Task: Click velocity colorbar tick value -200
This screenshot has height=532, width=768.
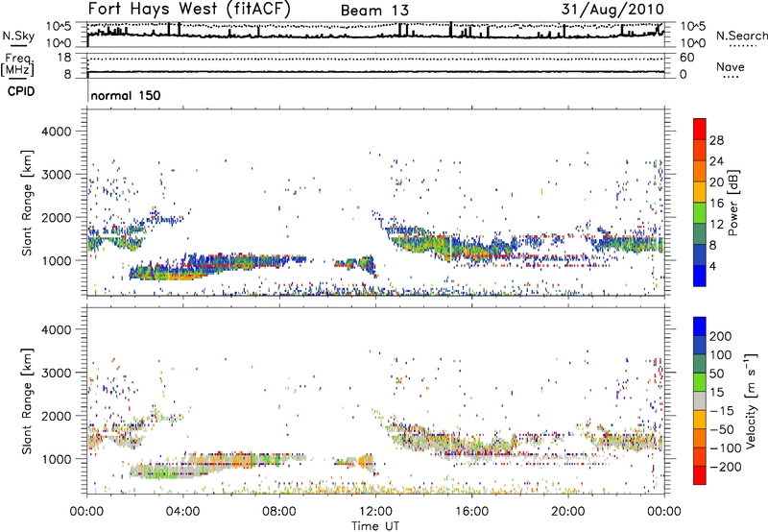Action: coord(726,467)
